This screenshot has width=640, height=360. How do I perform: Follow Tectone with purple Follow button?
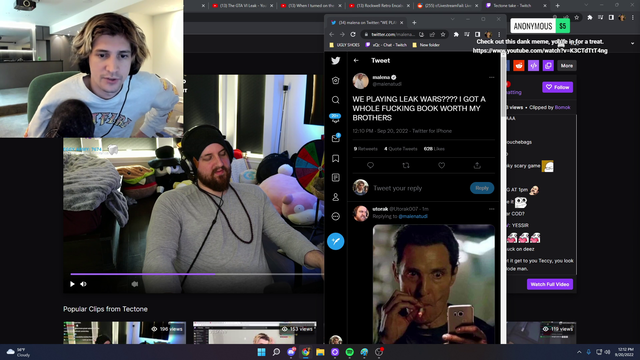tap(558, 87)
